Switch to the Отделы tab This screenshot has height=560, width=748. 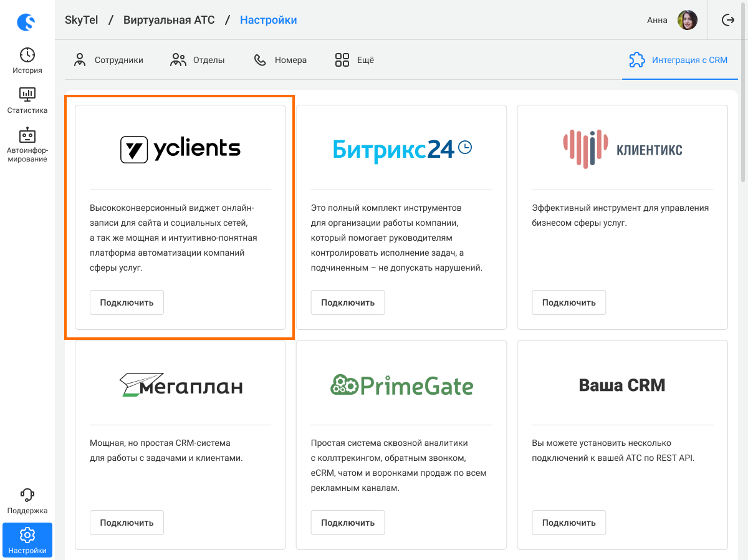[198, 60]
